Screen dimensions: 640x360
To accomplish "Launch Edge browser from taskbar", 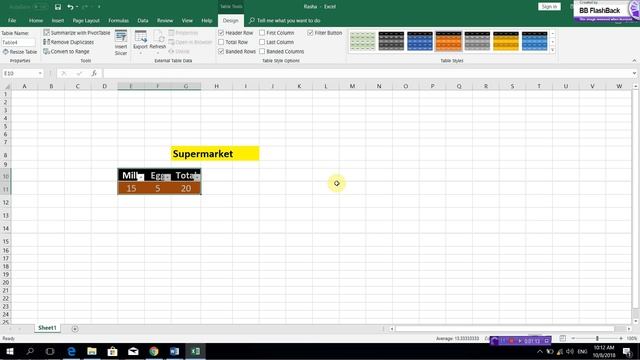I will point(71,351).
